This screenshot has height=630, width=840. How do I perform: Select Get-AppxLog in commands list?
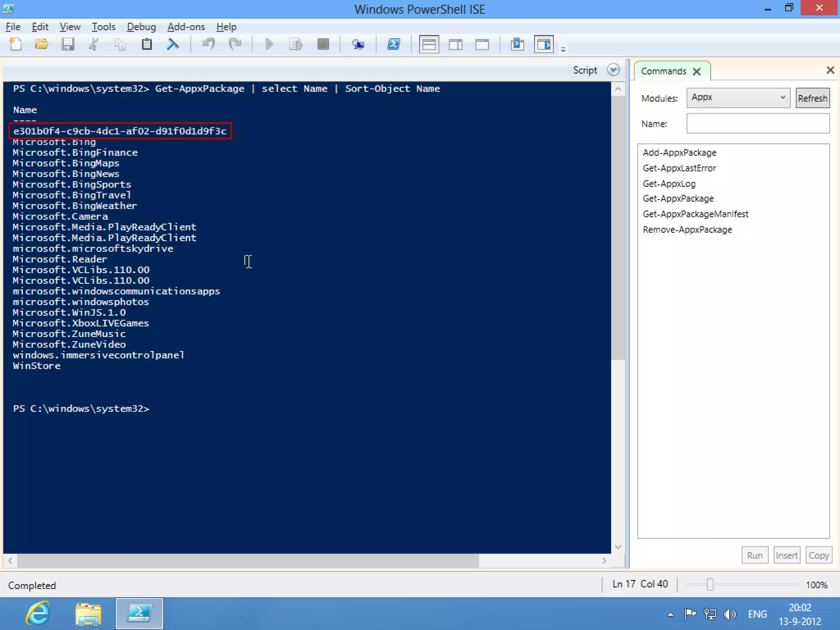point(669,183)
